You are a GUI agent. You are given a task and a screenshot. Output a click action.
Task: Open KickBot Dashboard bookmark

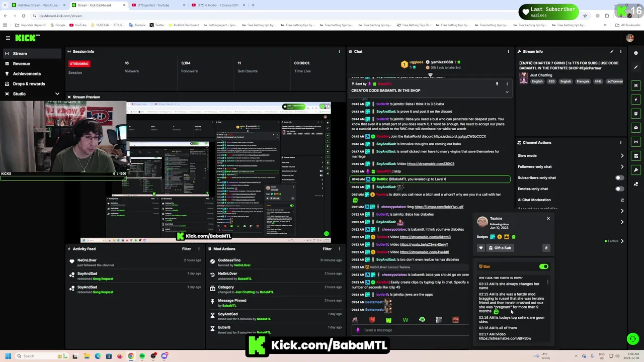183,25
